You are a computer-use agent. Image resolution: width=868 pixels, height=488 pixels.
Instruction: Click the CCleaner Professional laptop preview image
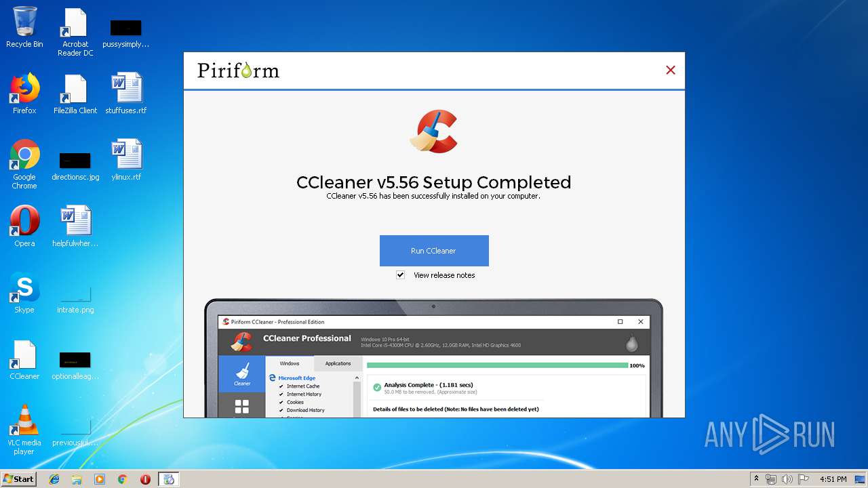coord(434,358)
